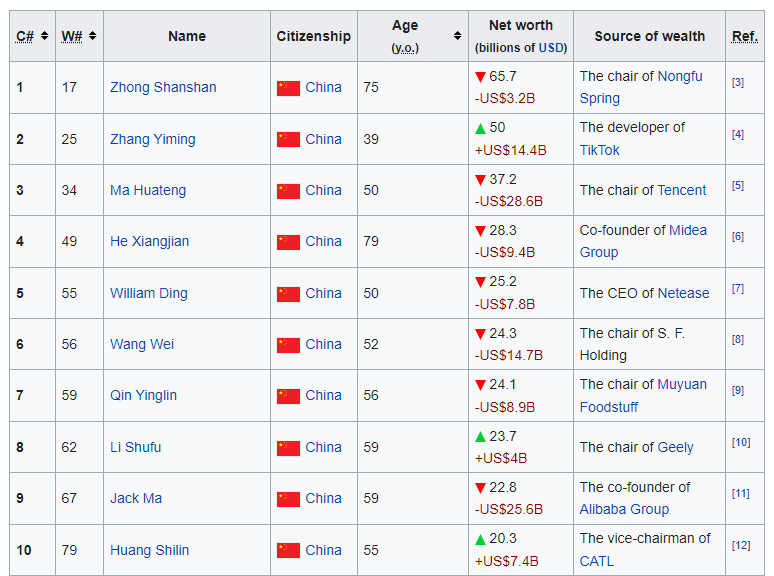This screenshot has width=774, height=576.
Task: Click red down arrow beside 65.7
Action: (x=480, y=77)
